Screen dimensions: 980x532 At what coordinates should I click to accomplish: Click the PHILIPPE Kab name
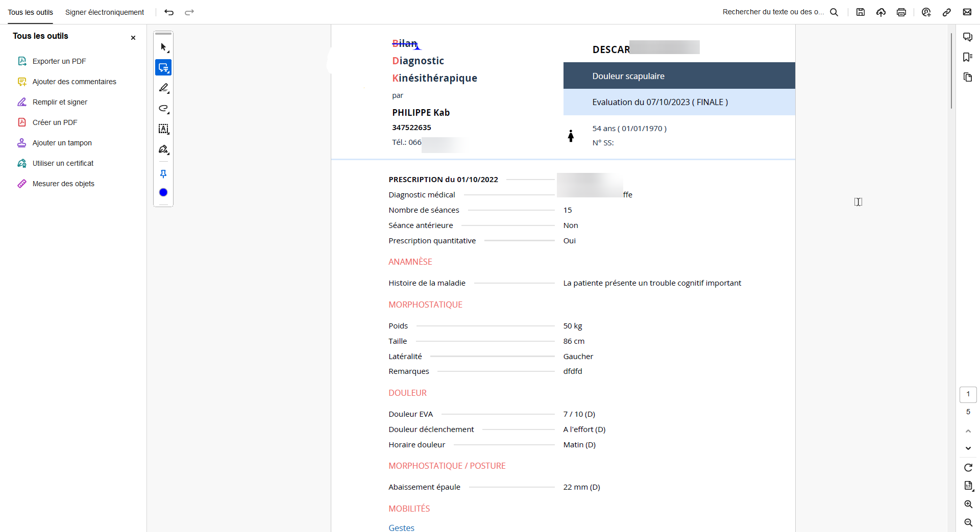coord(421,113)
